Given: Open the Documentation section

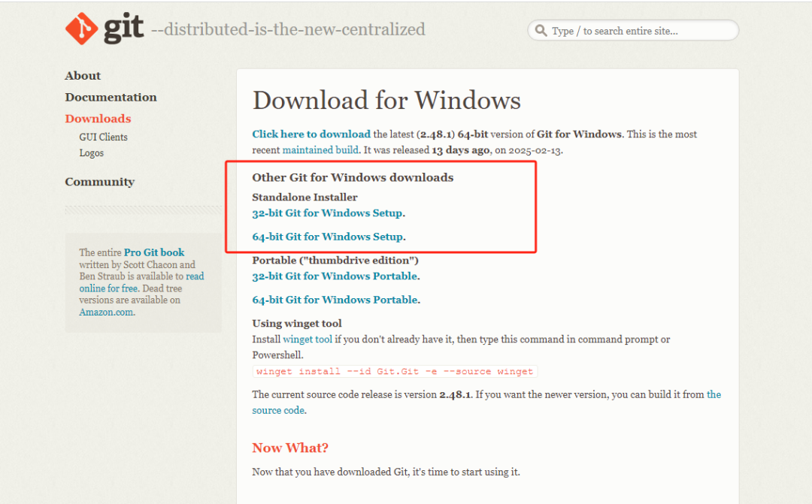Looking at the screenshot, I should [111, 98].
